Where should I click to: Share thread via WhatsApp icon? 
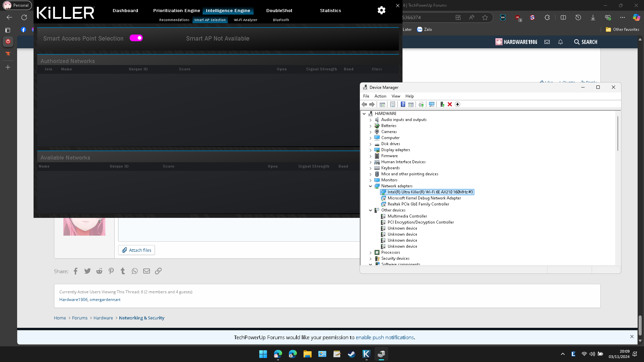coord(135,271)
